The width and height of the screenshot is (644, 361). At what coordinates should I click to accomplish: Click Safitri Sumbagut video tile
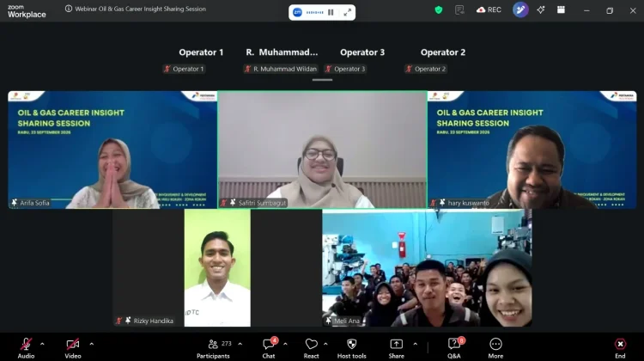(x=322, y=150)
